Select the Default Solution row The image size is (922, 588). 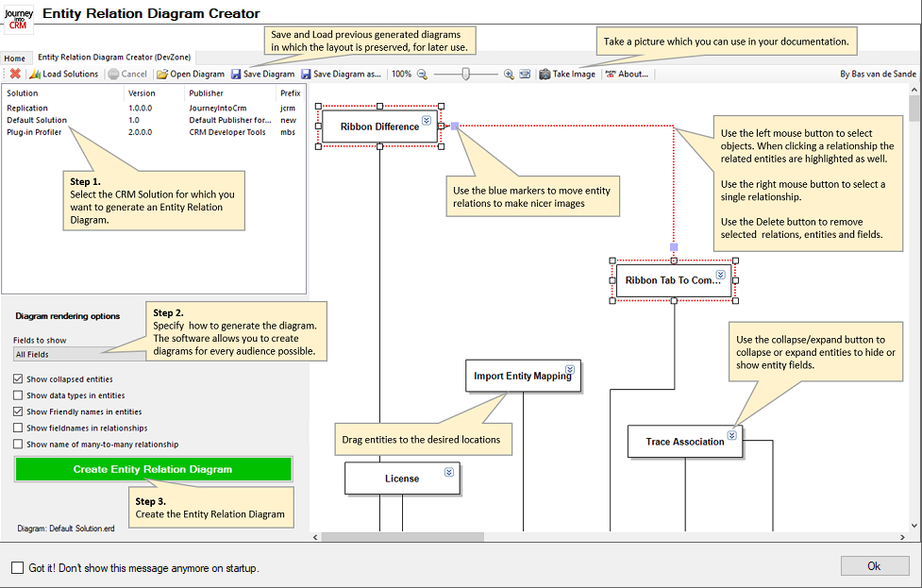coord(154,120)
